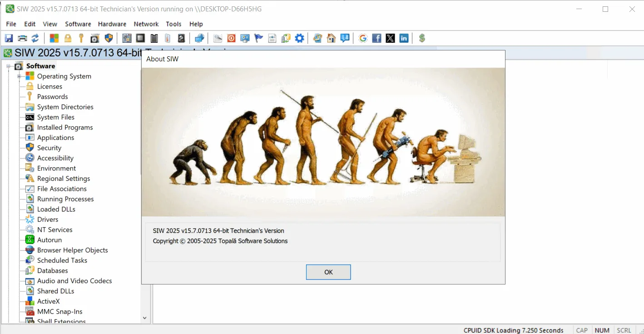Screen dimensions: 644x334
Task: Open the Software menu
Action: (x=78, y=24)
